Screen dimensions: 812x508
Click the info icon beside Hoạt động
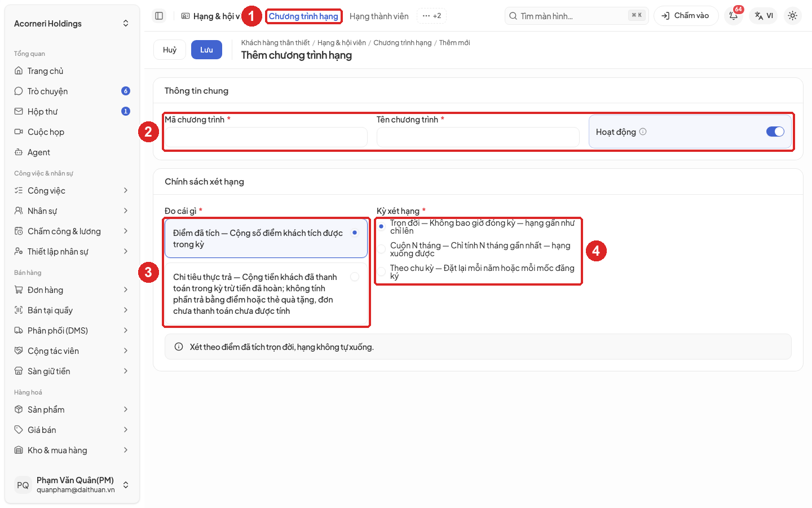643,132
